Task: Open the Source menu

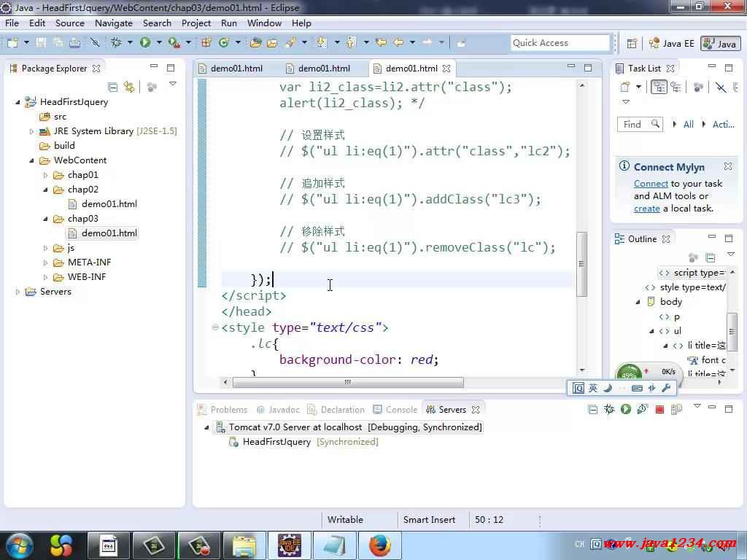Action: [x=69, y=23]
